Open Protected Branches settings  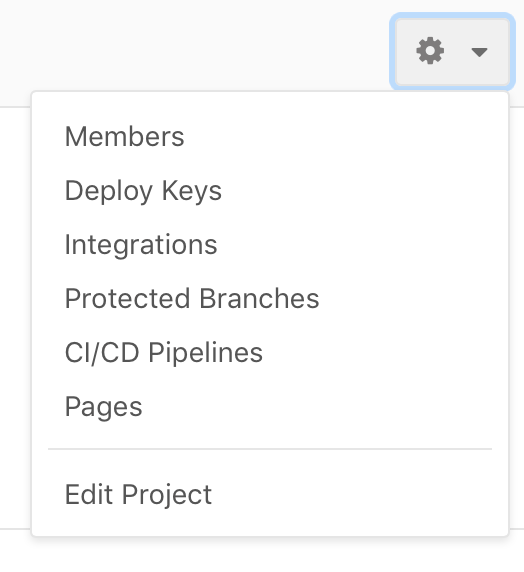point(192,298)
